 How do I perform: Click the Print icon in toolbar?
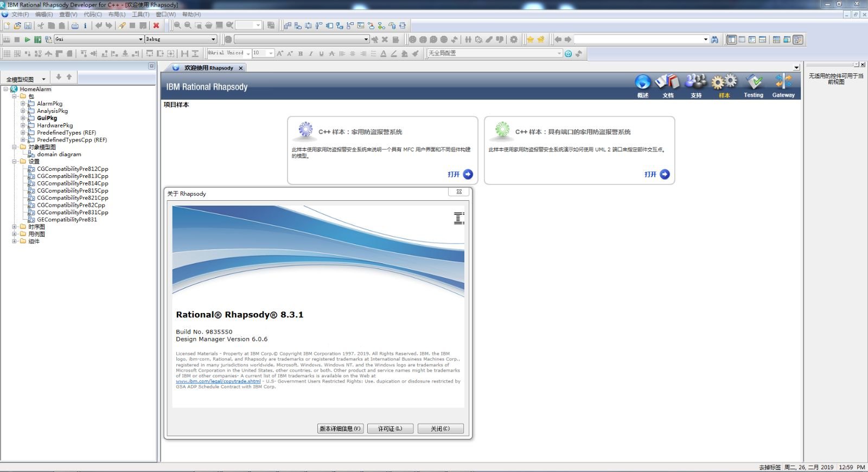click(75, 25)
